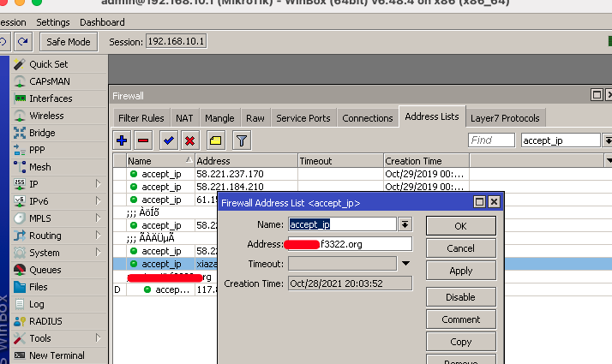Click the Session address field 192.168.10.1
Viewport: 612px width, 364px height.
[x=176, y=41]
